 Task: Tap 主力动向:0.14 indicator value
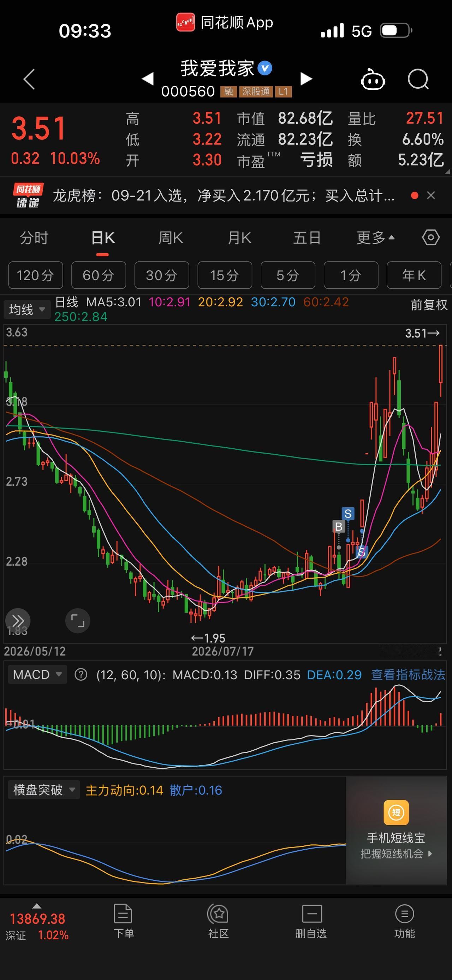(124, 790)
